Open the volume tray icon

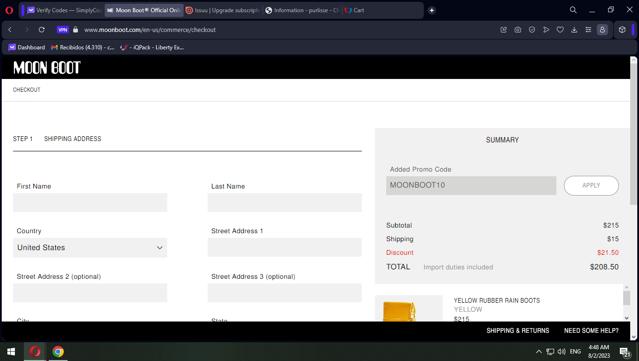click(562, 352)
